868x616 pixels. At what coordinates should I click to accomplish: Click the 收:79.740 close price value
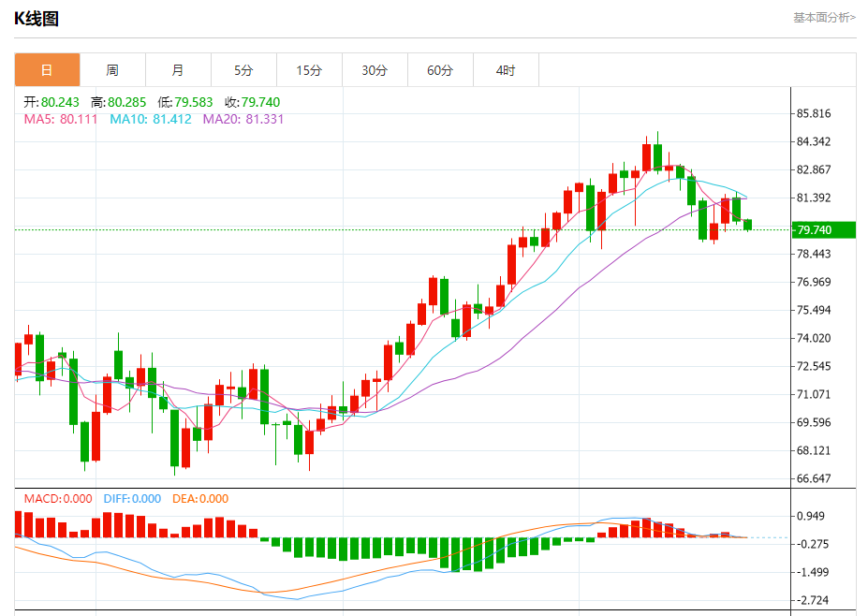[x=253, y=102]
